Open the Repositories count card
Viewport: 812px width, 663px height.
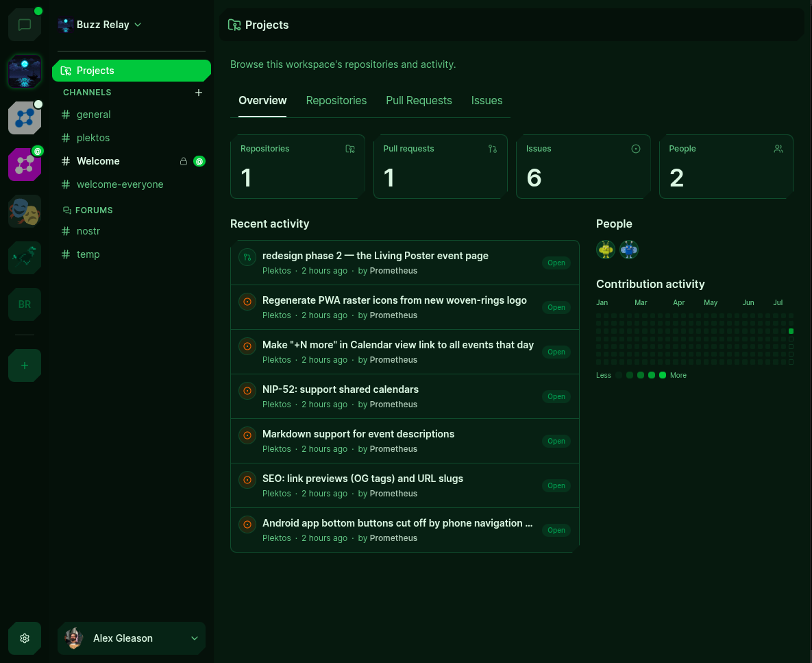tap(298, 167)
